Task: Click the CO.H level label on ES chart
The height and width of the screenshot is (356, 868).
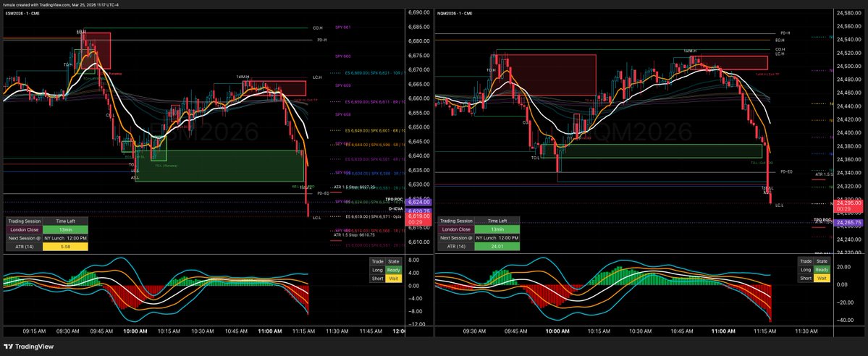Action: coord(317,27)
